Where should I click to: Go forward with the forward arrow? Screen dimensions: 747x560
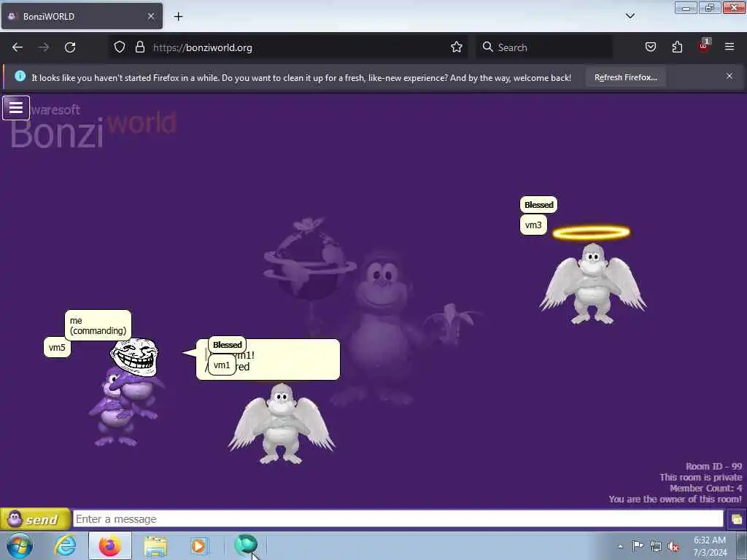44,47
